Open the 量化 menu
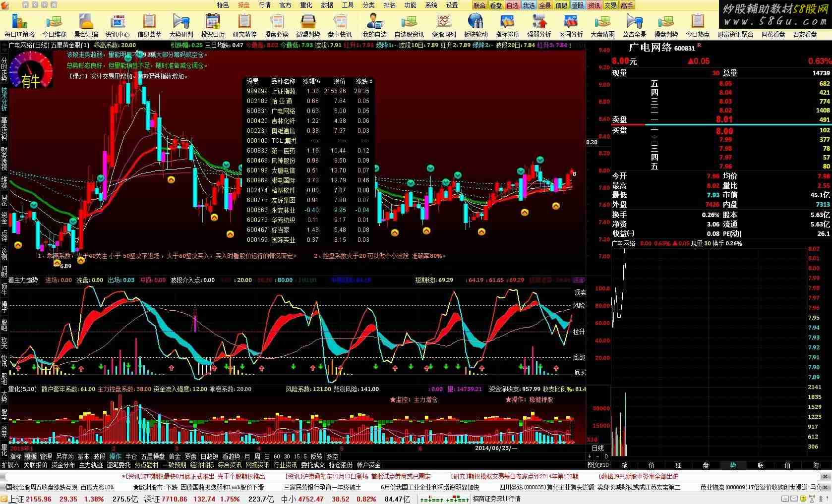This screenshot has height=504, width=832. click(306, 5)
